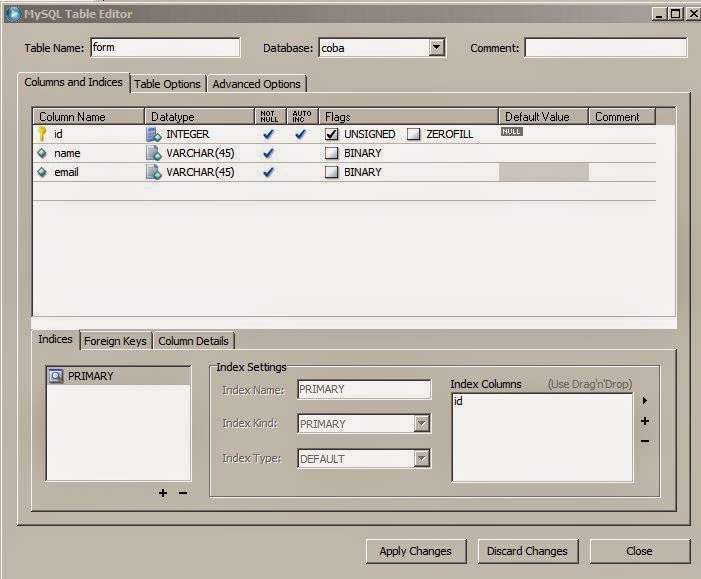701x579 pixels.
Task: Click the AUTO INC column header
Action: pyautogui.click(x=302, y=117)
